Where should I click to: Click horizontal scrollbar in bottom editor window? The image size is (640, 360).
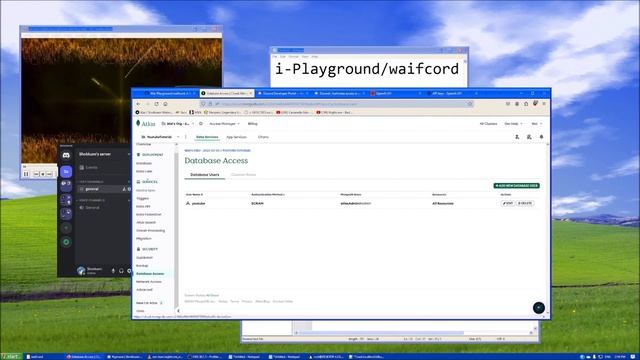[x=382, y=333]
